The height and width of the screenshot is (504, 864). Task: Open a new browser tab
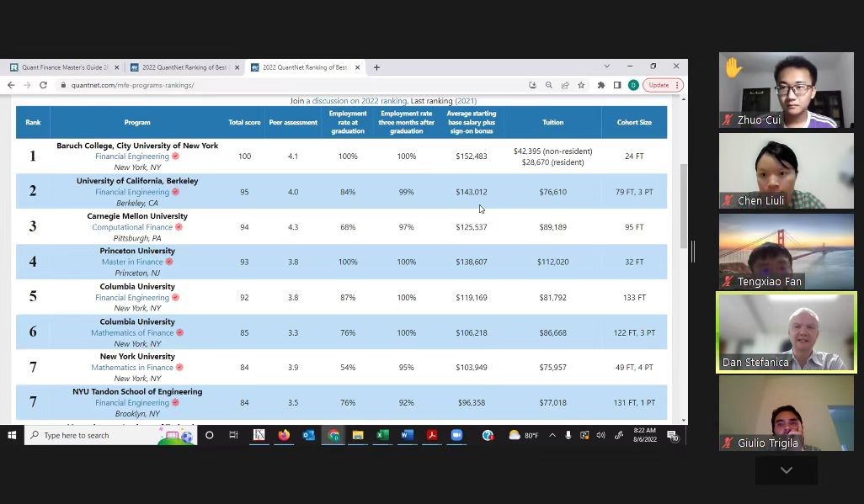(376, 67)
